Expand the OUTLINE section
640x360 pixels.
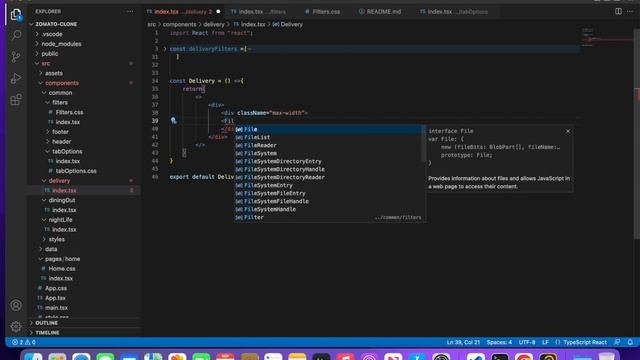tap(46, 323)
